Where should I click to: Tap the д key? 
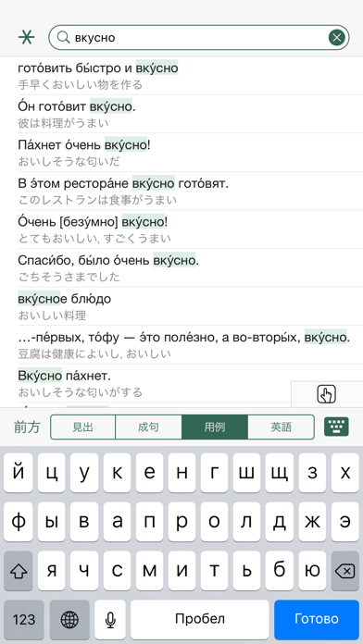(280, 522)
